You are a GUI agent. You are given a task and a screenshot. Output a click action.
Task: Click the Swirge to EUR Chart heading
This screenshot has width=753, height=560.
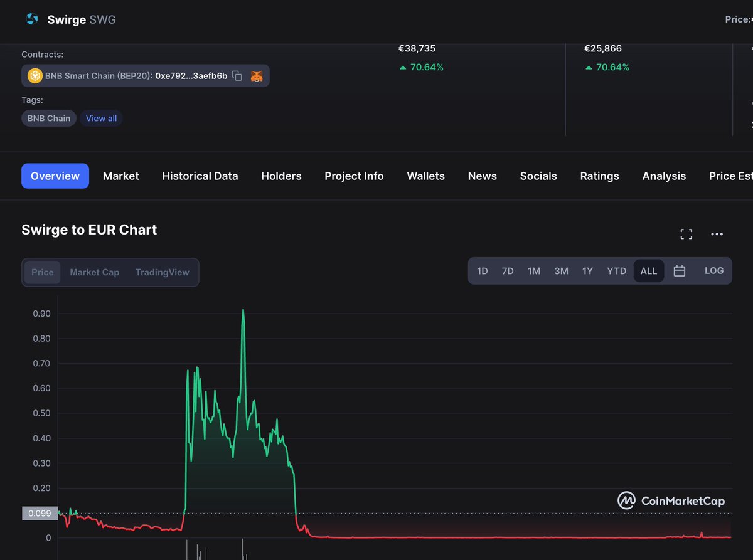89,230
